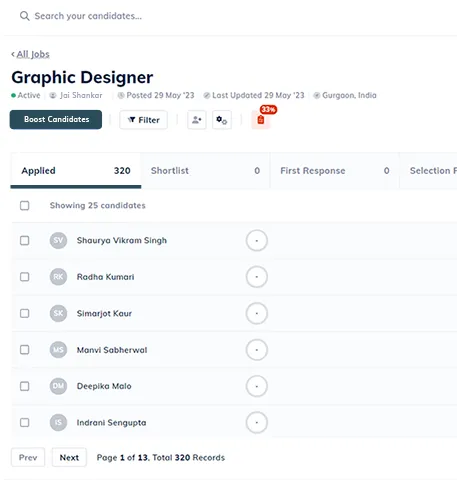Open candidate name Shaurya Vikram Singh
The image size is (457, 480).
(x=122, y=240)
